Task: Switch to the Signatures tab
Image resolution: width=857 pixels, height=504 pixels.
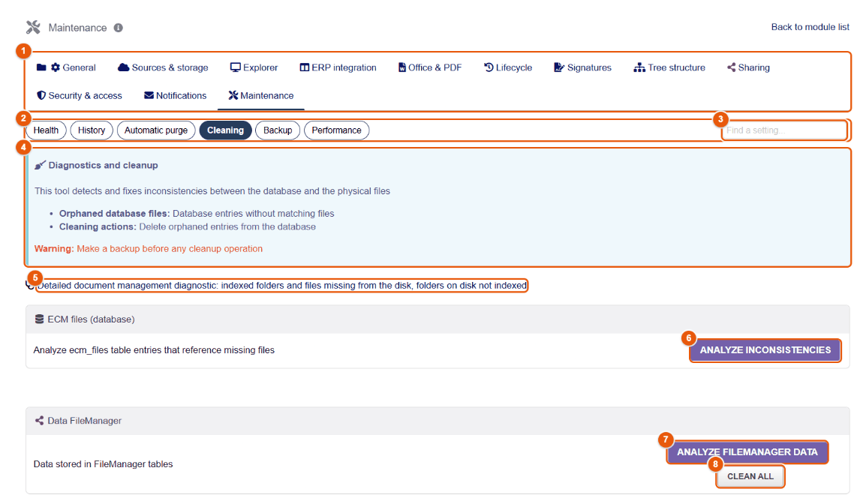Action: coord(582,67)
